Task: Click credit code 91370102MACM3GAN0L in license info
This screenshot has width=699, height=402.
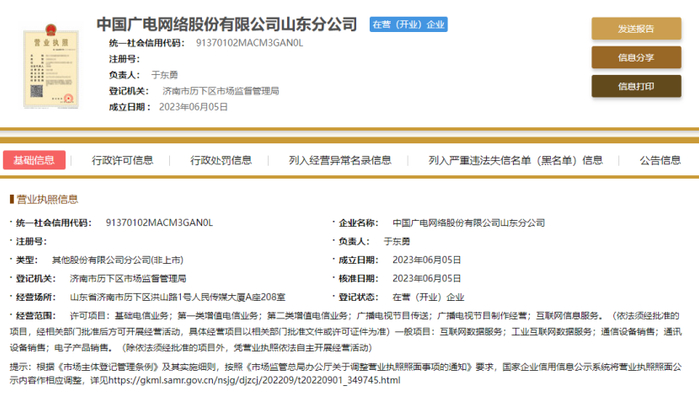Action: coord(159,222)
